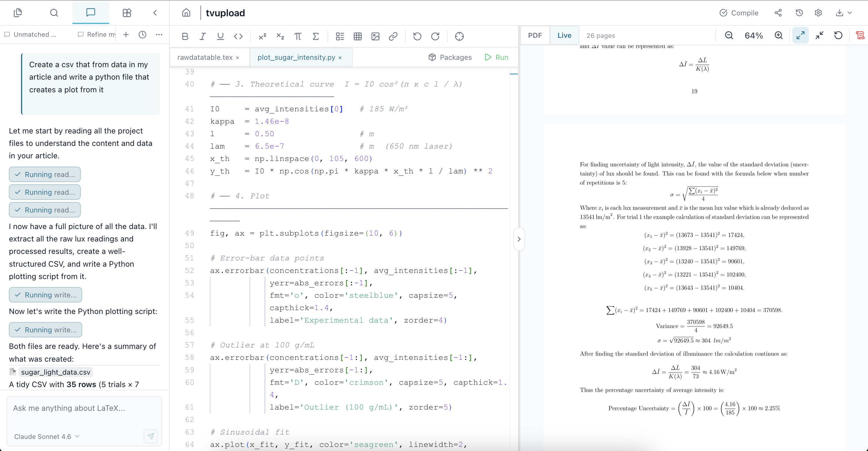Toggle expand preview to full width
868x451 pixels.
800,36
